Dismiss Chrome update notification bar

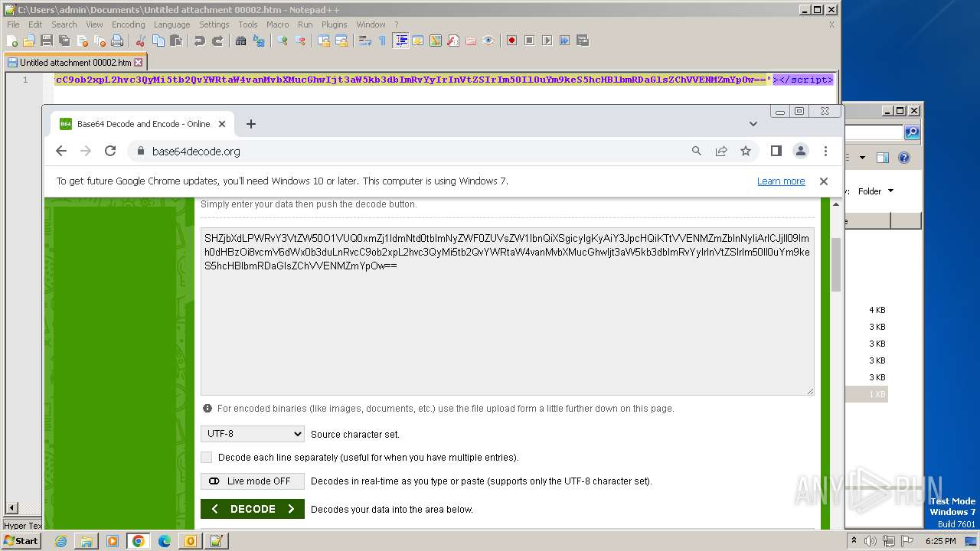[x=824, y=181]
